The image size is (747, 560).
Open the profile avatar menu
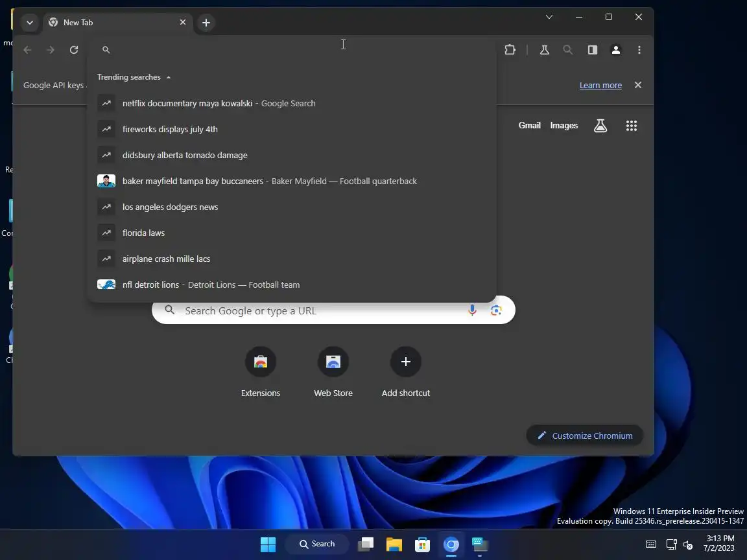click(616, 49)
